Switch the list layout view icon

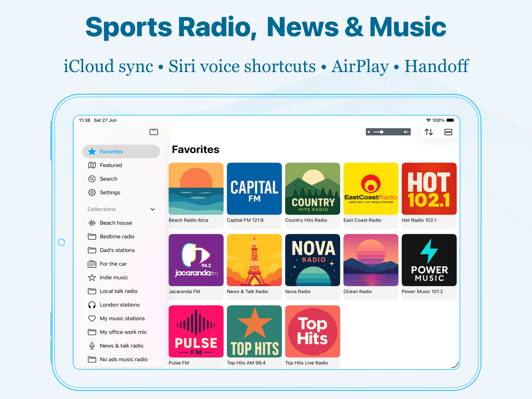[448, 132]
